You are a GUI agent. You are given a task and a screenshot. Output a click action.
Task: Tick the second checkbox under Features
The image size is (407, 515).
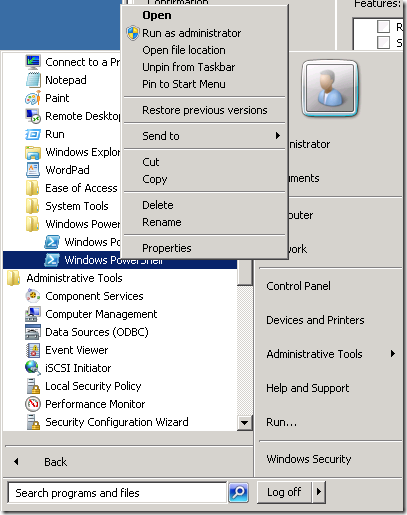(x=383, y=42)
